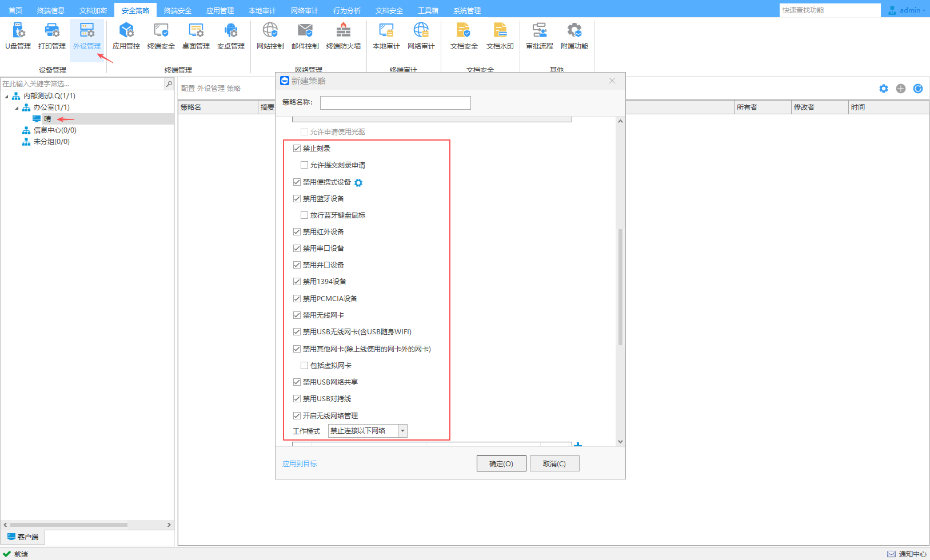Click the refresh icon above policy list
Image resolution: width=930 pixels, height=560 pixels.
point(918,89)
